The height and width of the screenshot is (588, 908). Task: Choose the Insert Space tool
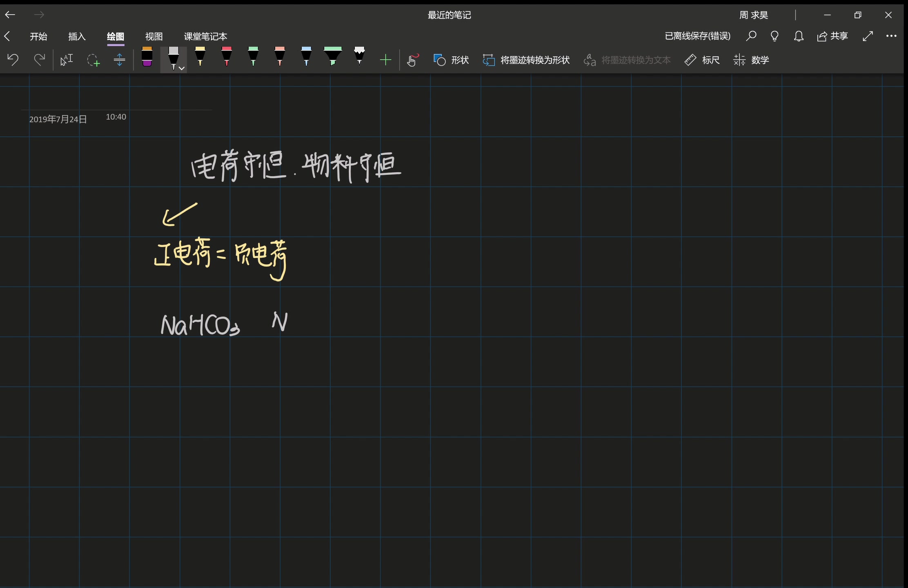point(119,60)
